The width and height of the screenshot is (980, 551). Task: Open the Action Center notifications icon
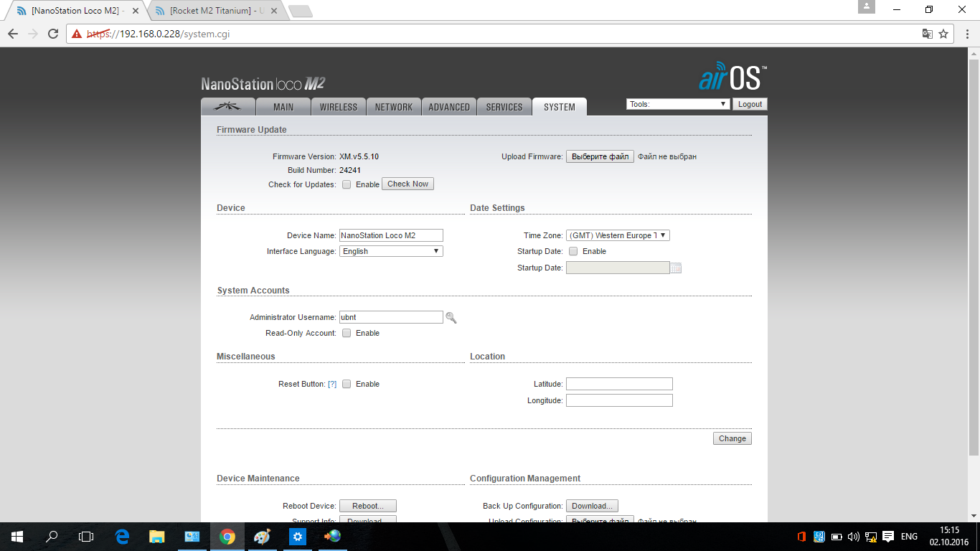pyautogui.click(x=888, y=537)
